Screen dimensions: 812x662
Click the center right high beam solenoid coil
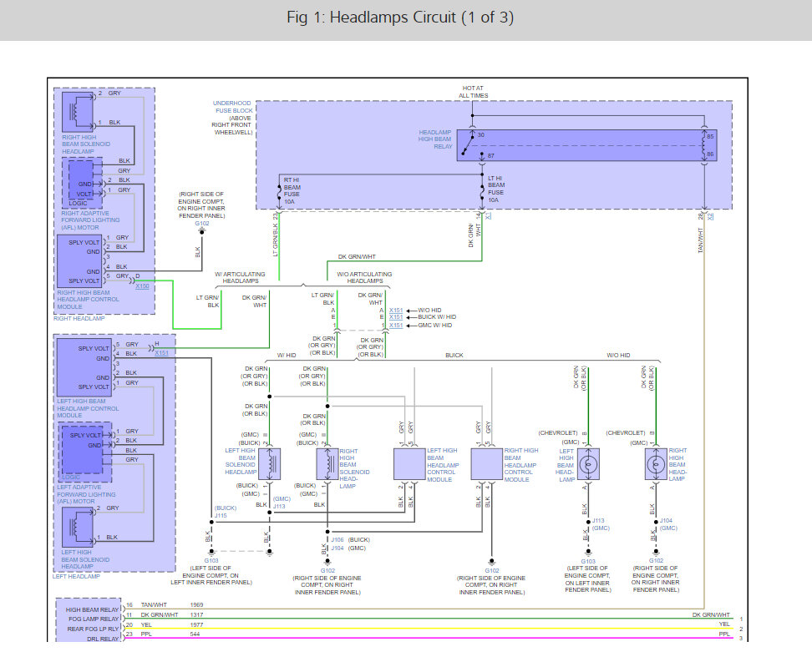click(327, 464)
